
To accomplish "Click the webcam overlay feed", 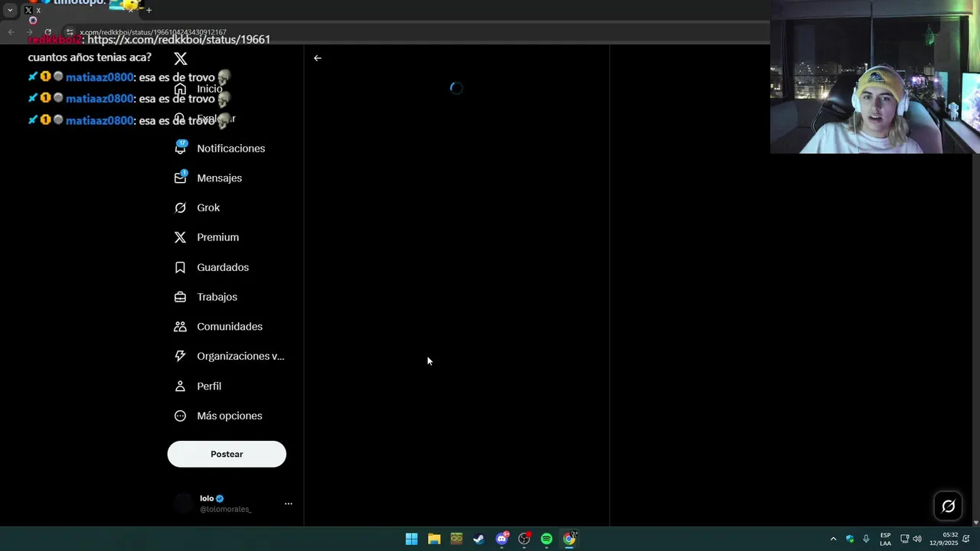I will (875, 77).
